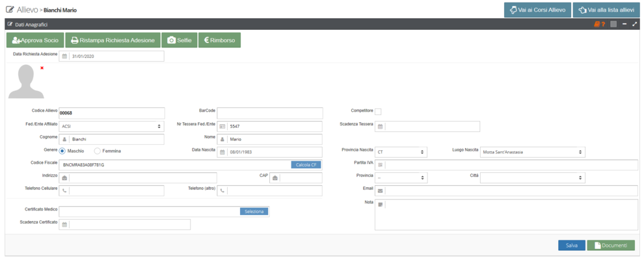
Task: Focus the BarCode input field
Action: 270,113
